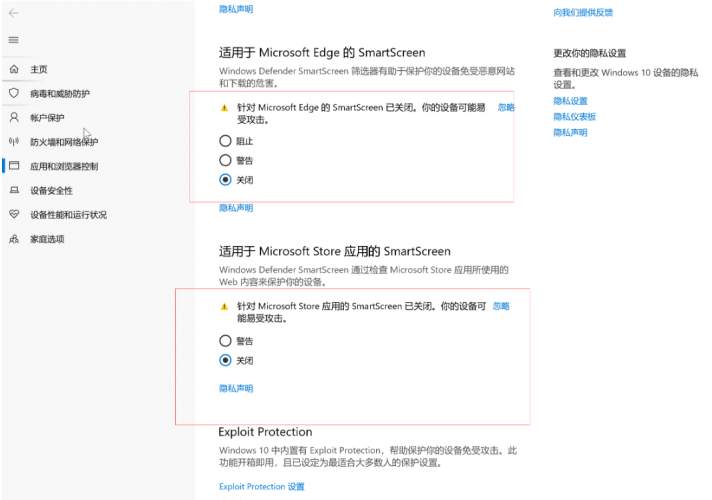
Task: Open 隐私声明 link below Edge SmartScreen options
Action: 236,208
